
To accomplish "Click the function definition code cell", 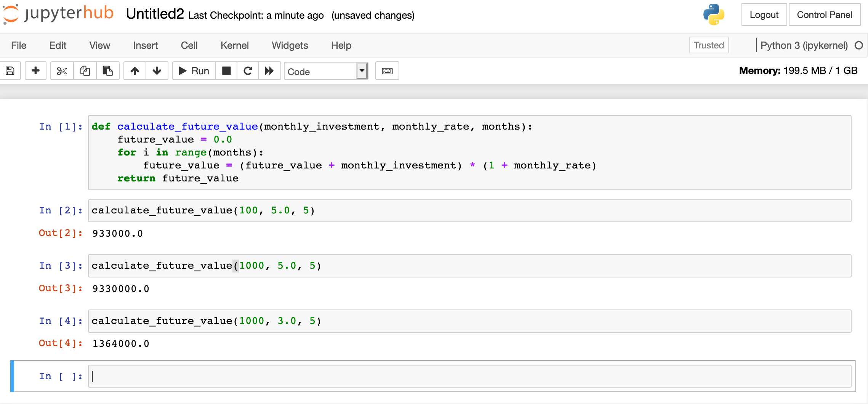I will pos(469,152).
